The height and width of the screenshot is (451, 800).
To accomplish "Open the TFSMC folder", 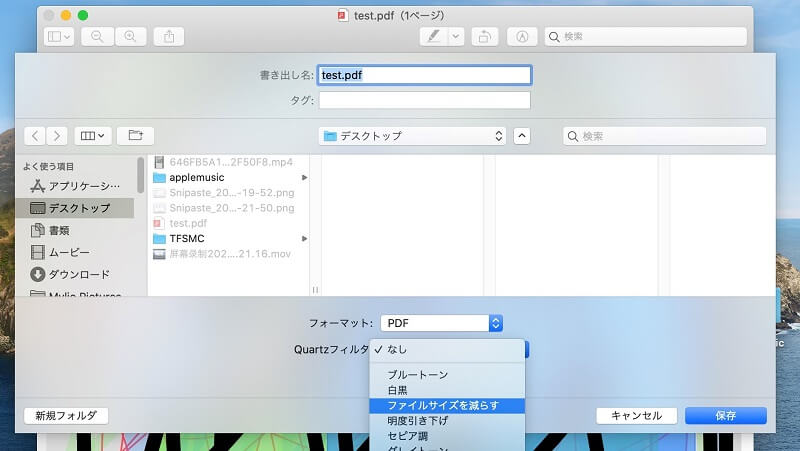I will point(230,239).
